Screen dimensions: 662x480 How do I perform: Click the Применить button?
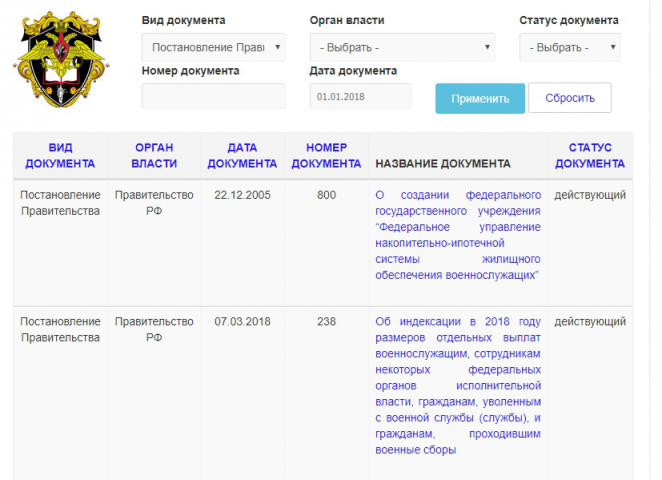(x=480, y=98)
